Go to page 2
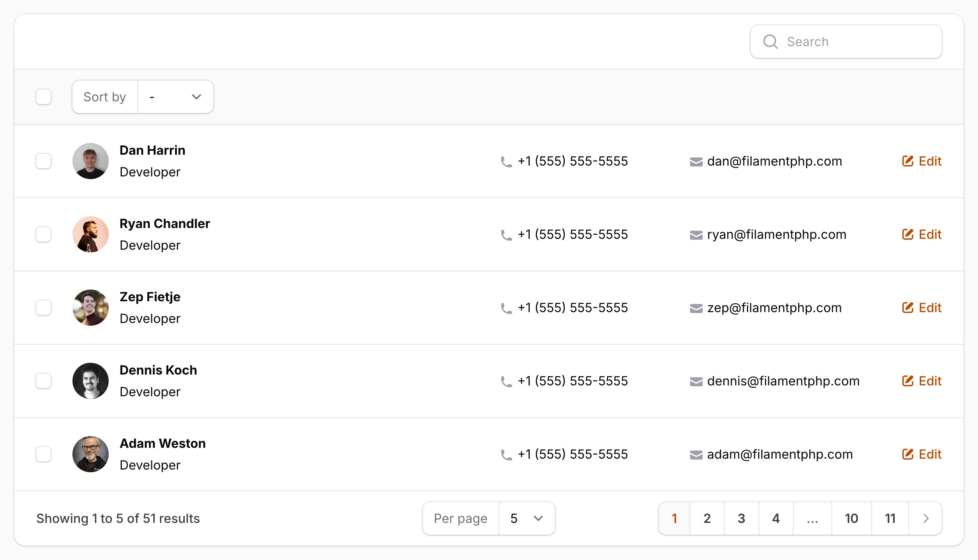The width and height of the screenshot is (978, 560). click(x=707, y=518)
